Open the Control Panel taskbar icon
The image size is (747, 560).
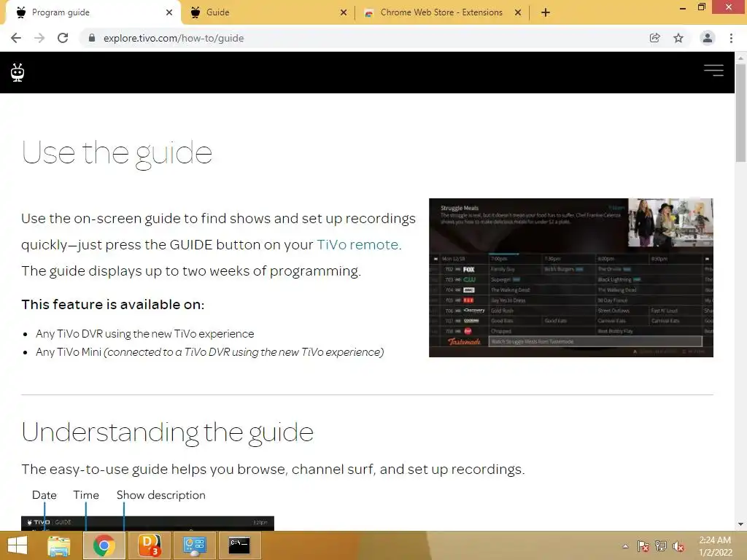tap(194, 545)
